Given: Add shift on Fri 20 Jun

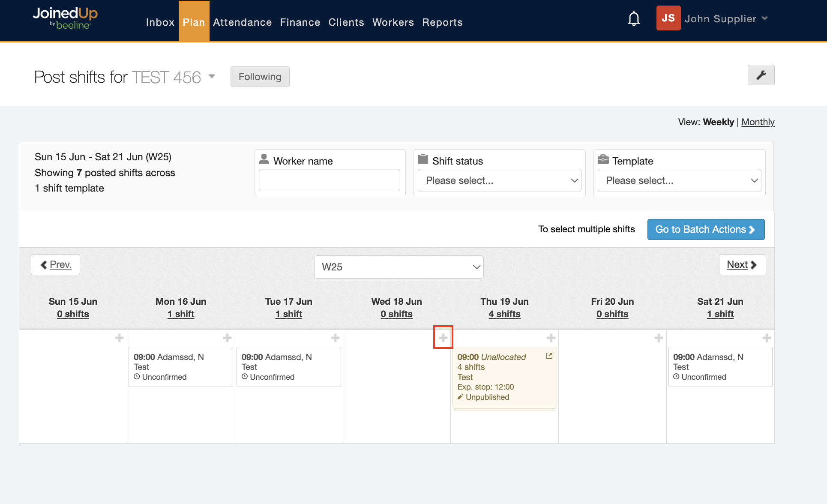Looking at the screenshot, I should pyautogui.click(x=659, y=338).
